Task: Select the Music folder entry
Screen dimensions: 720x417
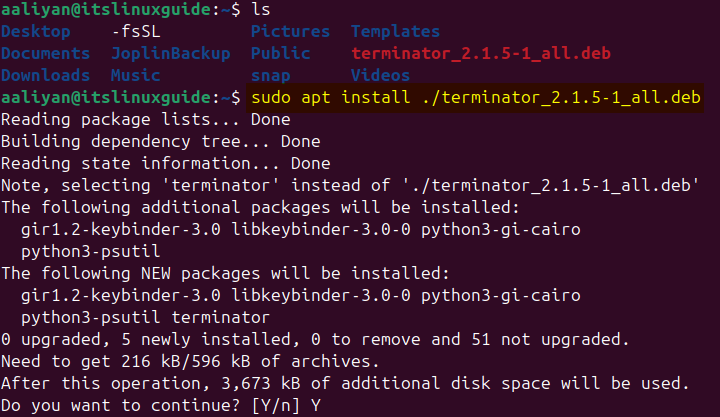Action: point(136,75)
